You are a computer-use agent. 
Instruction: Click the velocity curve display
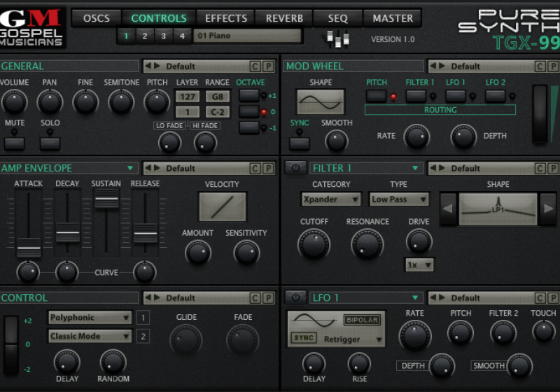pos(223,206)
